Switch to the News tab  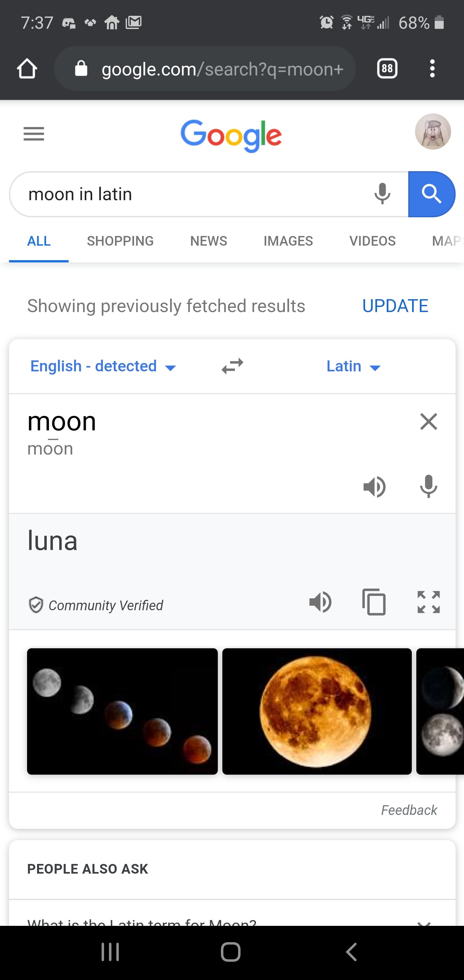click(x=208, y=241)
